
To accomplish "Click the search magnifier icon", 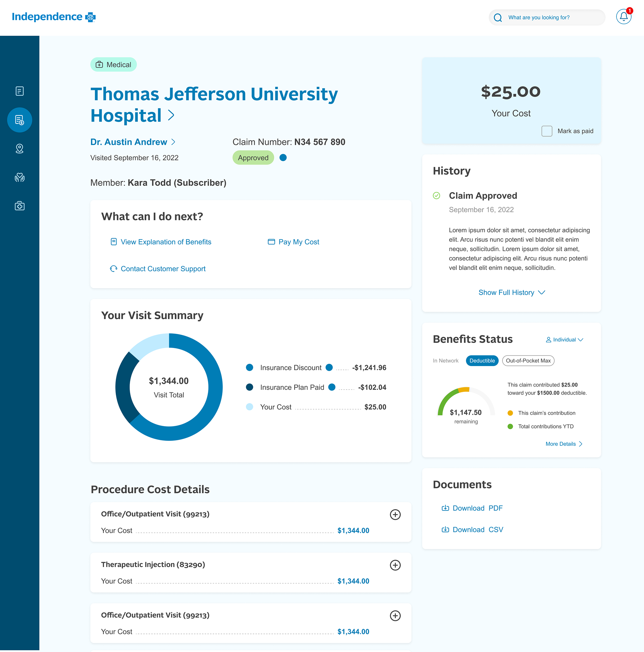I will [497, 17].
